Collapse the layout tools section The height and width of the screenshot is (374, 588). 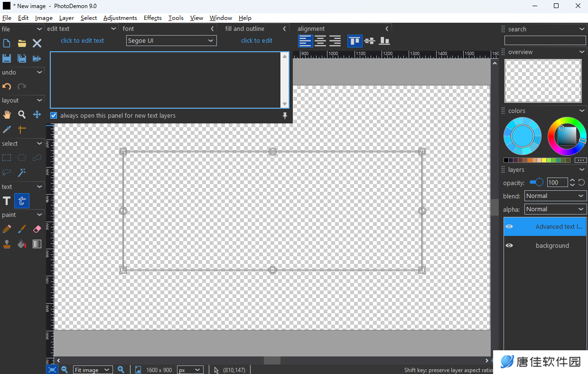click(39, 101)
